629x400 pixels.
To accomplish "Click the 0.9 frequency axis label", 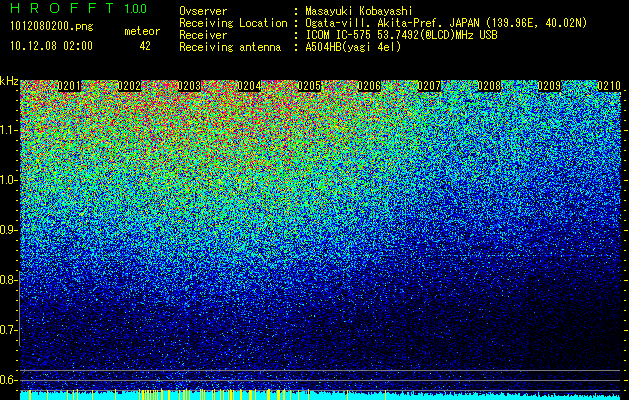I will [8, 230].
